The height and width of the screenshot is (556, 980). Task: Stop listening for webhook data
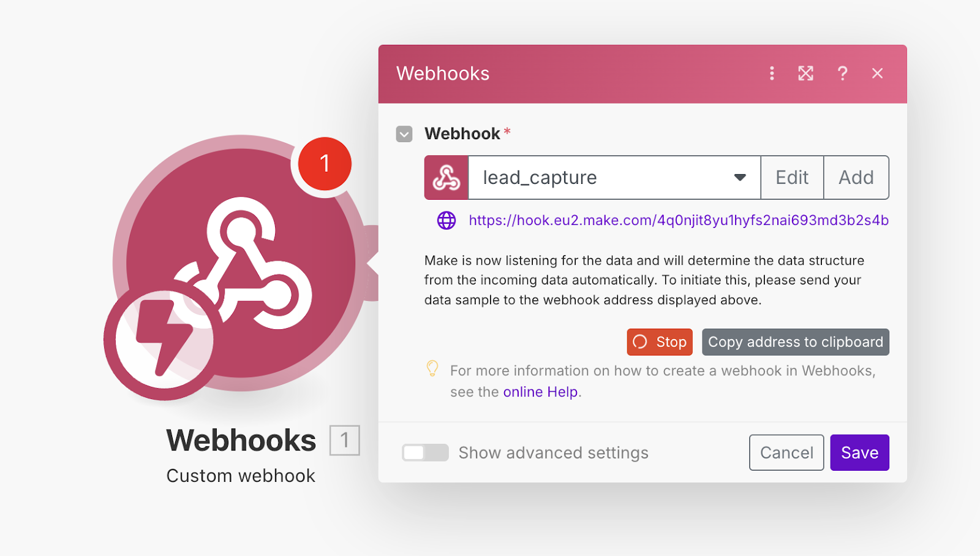[660, 342]
